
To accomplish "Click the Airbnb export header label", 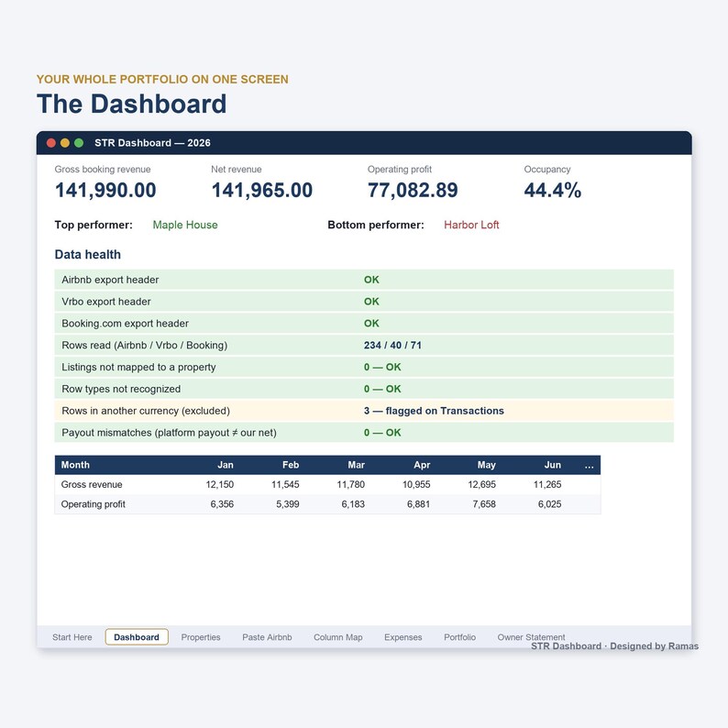I will tap(110, 280).
